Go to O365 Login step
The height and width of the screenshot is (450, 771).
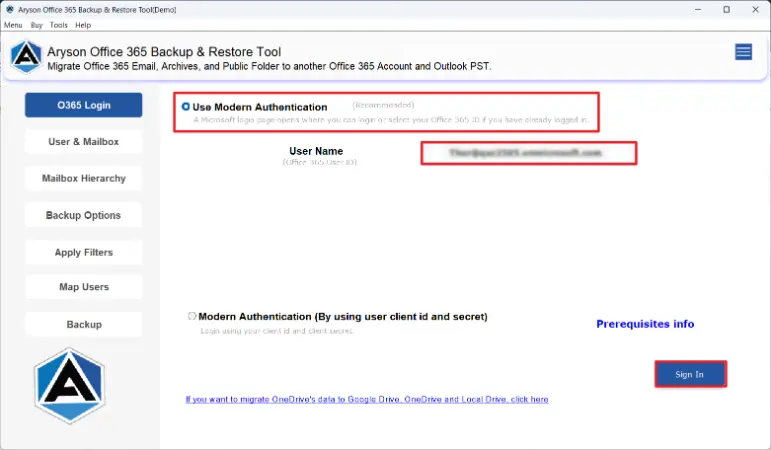click(x=84, y=105)
